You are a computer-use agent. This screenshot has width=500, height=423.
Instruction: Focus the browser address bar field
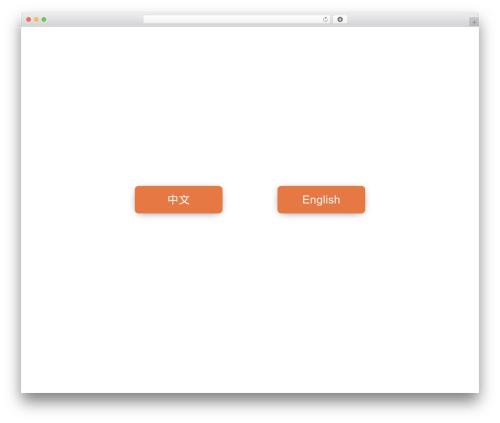click(x=237, y=19)
